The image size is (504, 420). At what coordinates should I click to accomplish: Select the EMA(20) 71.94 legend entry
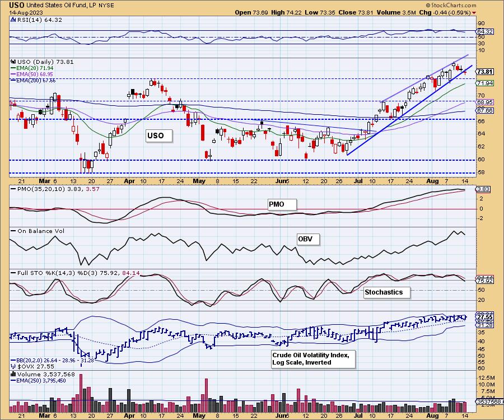click(32, 68)
